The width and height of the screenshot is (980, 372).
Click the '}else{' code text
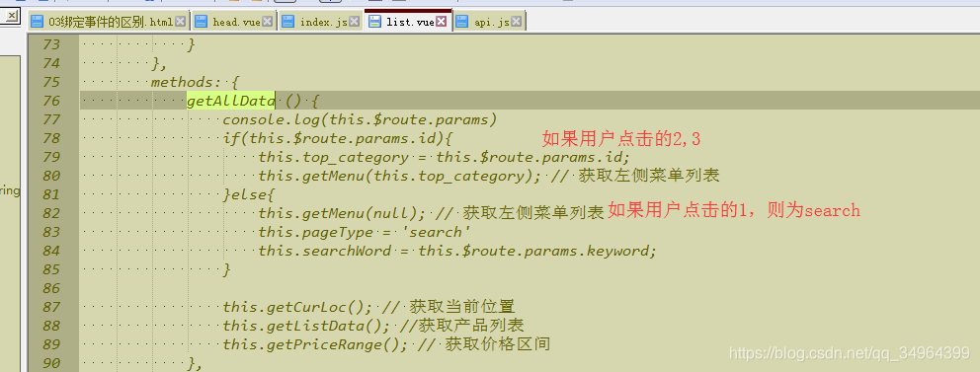pyautogui.click(x=249, y=194)
